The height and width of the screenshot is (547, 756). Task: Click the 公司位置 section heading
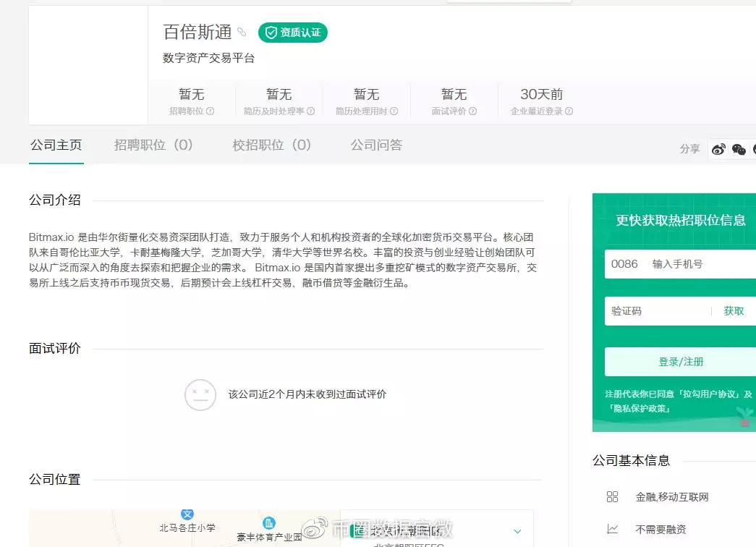(55, 480)
